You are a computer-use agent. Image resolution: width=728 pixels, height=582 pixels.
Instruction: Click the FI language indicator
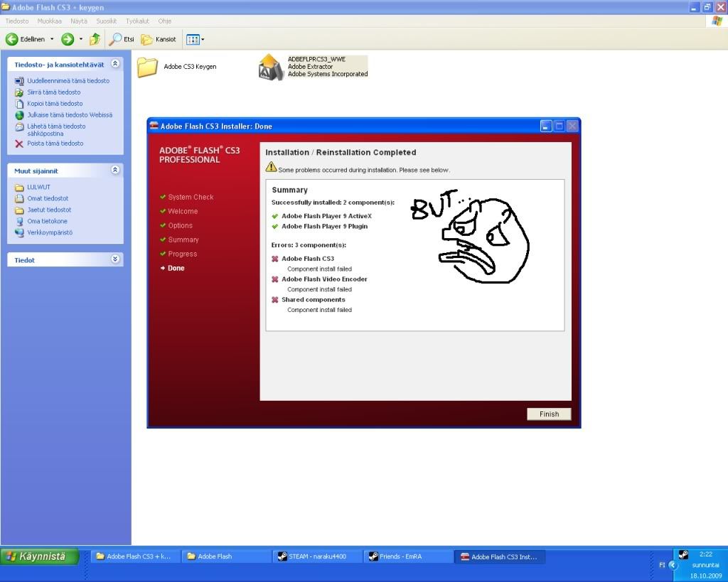[x=662, y=565]
